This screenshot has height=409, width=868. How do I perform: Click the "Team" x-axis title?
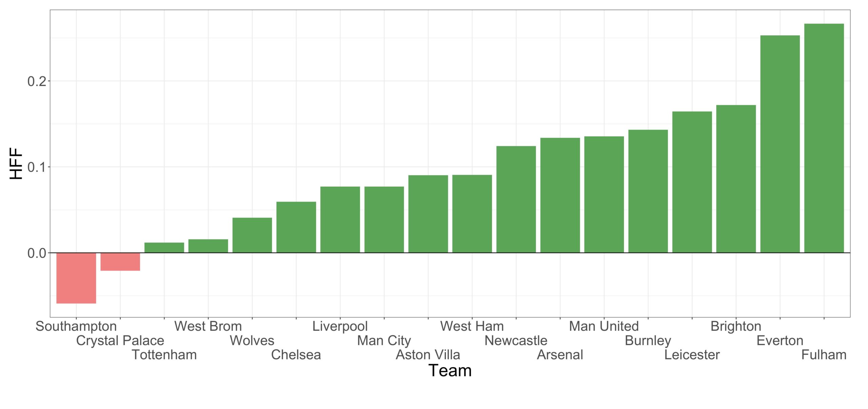[450, 371]
